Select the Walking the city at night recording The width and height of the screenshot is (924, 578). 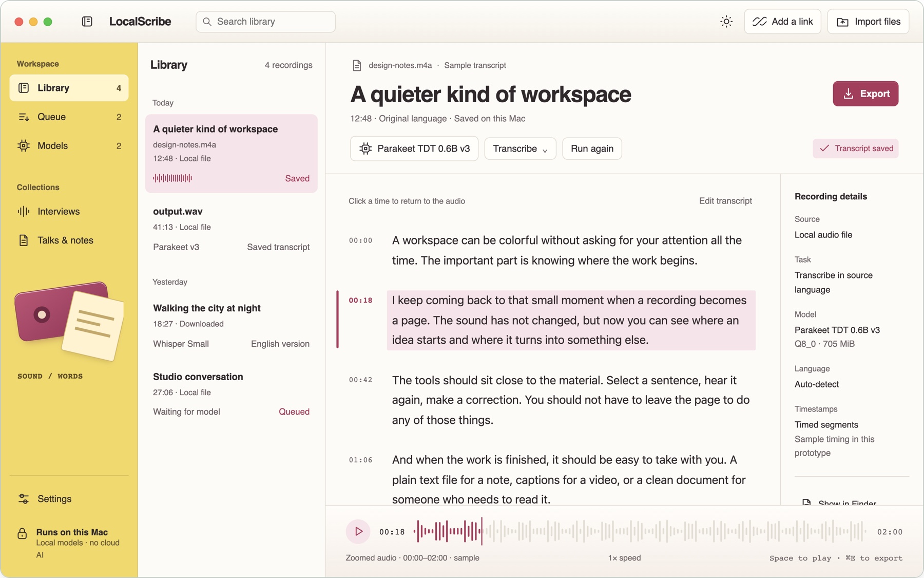[232, 326]
